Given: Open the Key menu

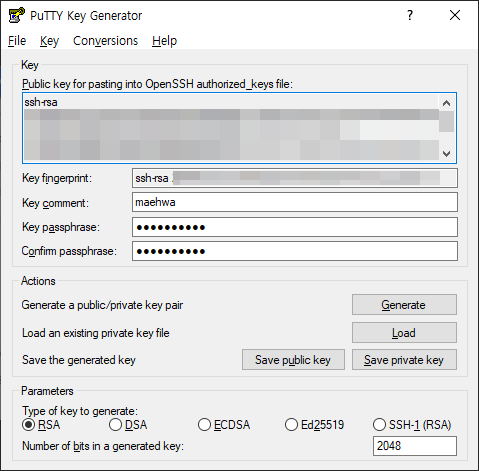Looking at the screenshot, I should tap(49, 41).
